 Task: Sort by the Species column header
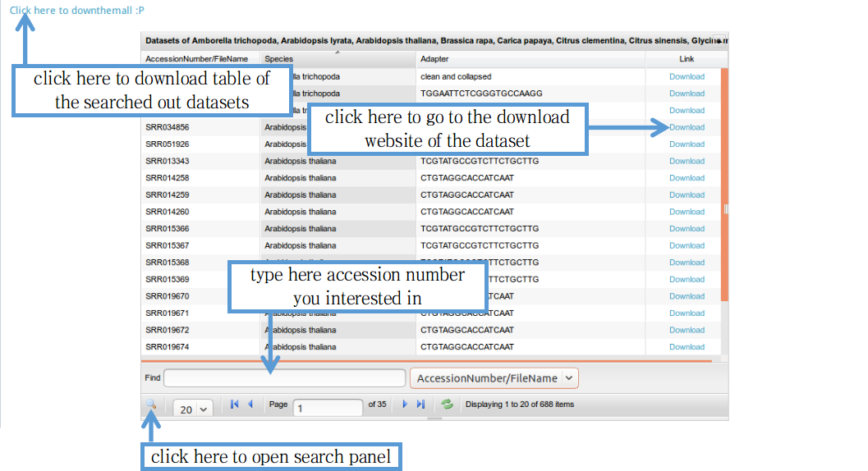pos(338,59)
